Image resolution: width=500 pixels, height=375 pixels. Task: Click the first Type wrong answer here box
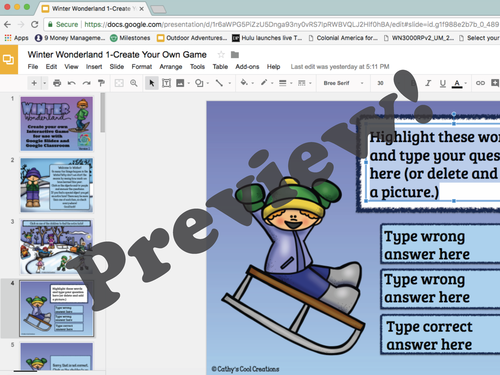coord(440,244)
